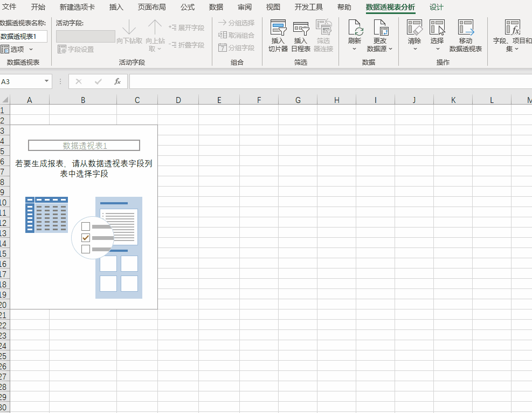Open the PivotTable Options (选项) button
Viewport: 532px width, 413px height.
[12, 49]
